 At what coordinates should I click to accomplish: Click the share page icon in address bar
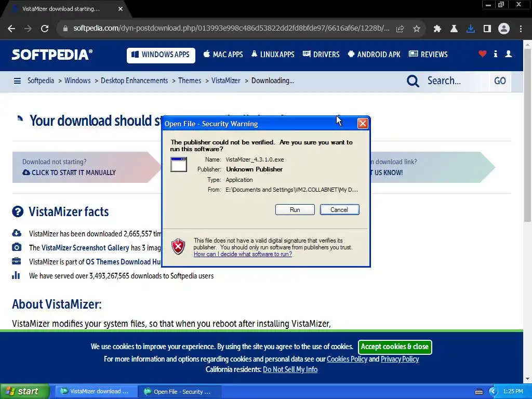click(400, 29)
